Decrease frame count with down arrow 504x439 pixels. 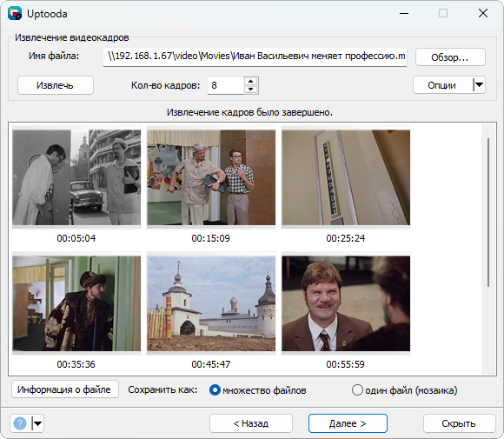click(x=251, y=89)
